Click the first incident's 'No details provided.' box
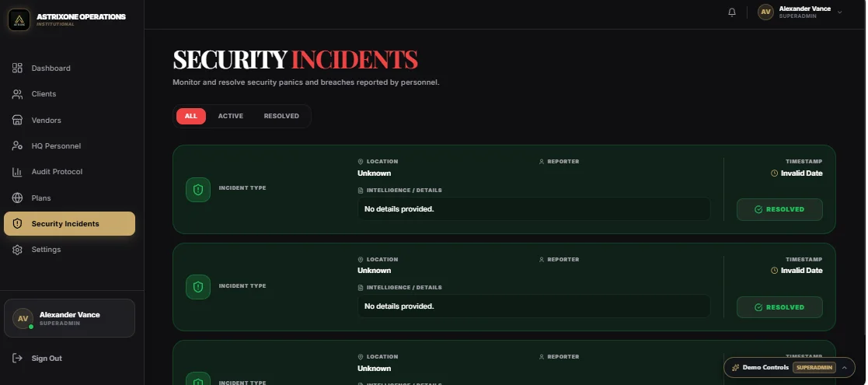 [534, 209]
